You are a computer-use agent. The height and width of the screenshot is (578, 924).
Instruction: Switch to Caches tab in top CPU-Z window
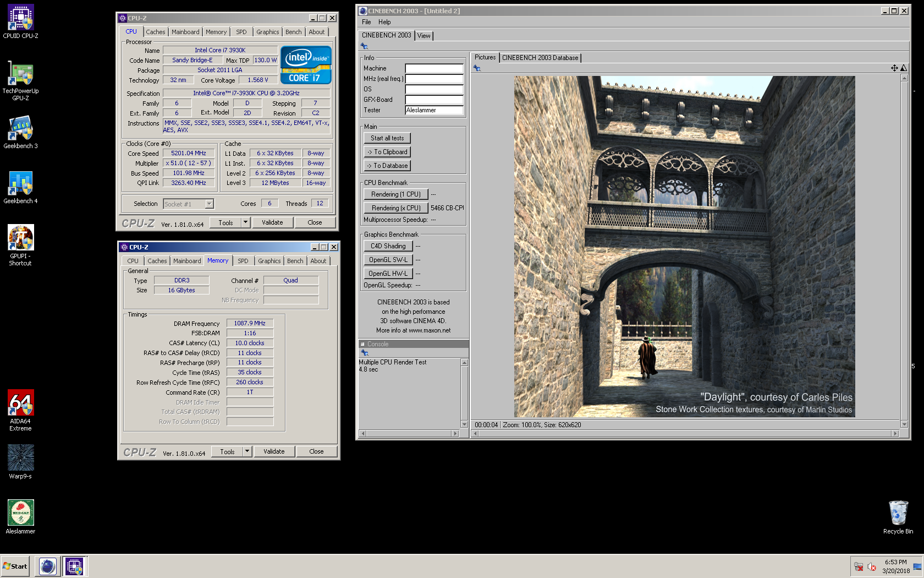point(156,32)
